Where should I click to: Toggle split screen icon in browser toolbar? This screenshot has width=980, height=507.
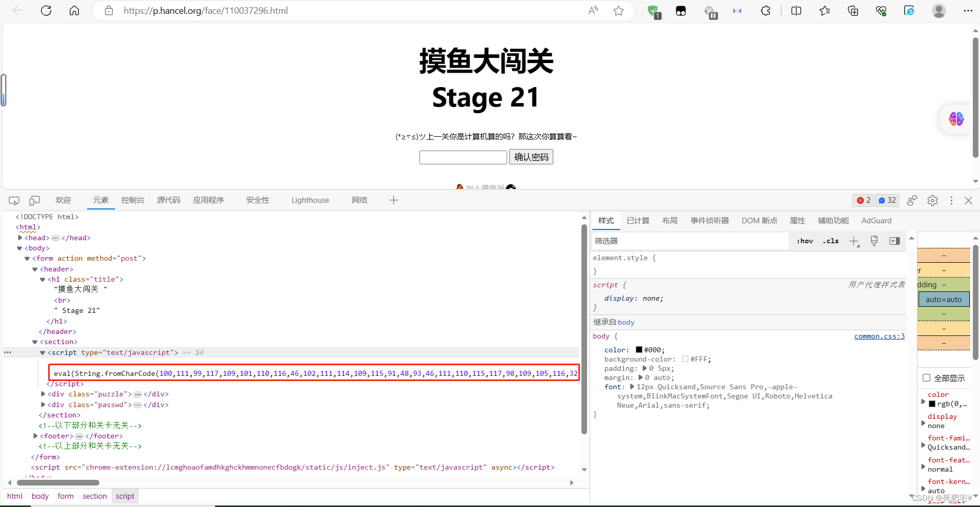tap(796, 11)
